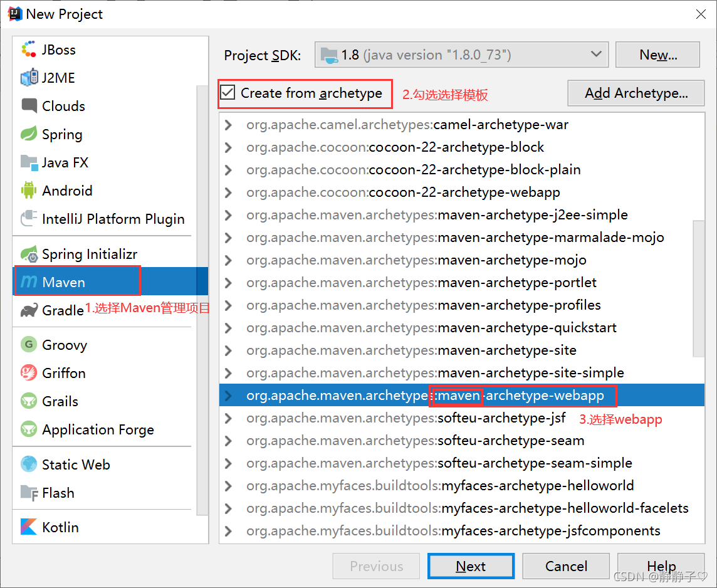Select the Groovy project icon
The height and width of the screenshot is (588, 717).
click(29, 344)
